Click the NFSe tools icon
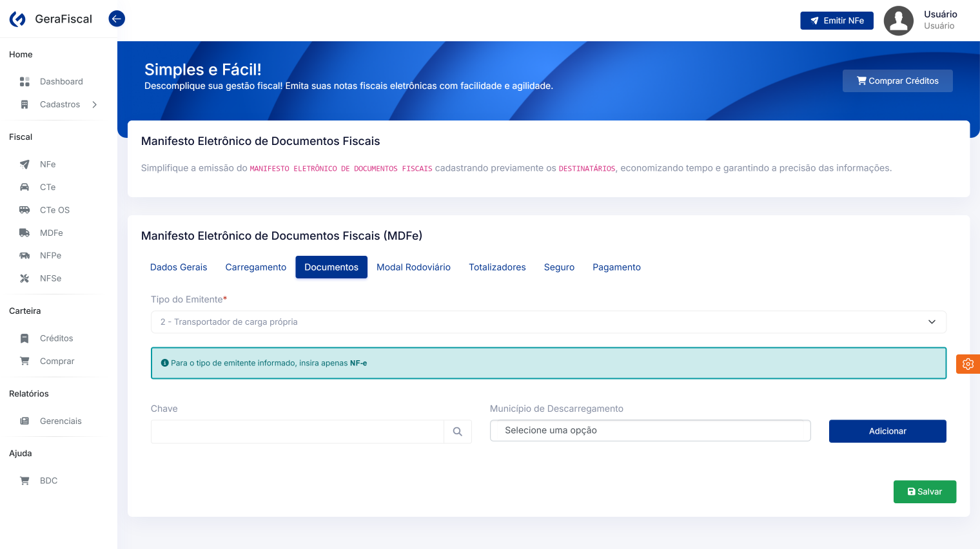The width and height of the screenshot is (980, 549). pos(24,278)
